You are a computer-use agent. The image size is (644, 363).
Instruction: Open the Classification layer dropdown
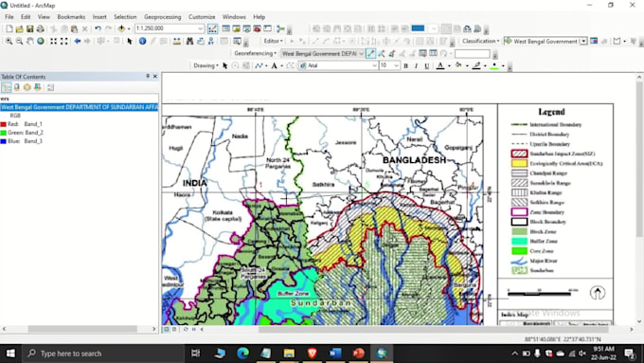click(x=583, y=41)
